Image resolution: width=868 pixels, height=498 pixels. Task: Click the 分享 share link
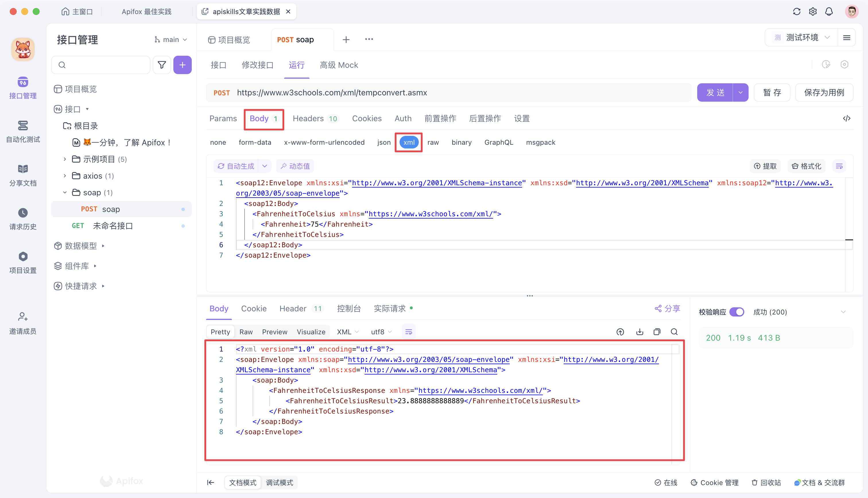click(x=667, y=308)
